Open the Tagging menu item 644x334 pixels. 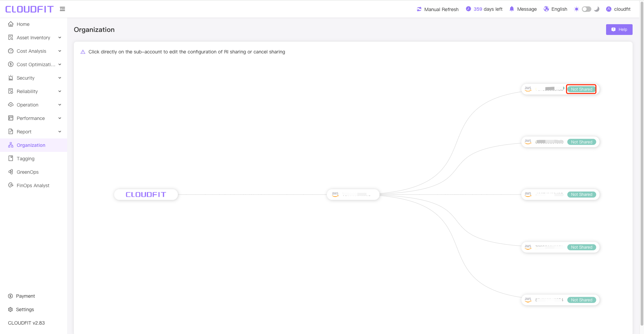point(34,159)
